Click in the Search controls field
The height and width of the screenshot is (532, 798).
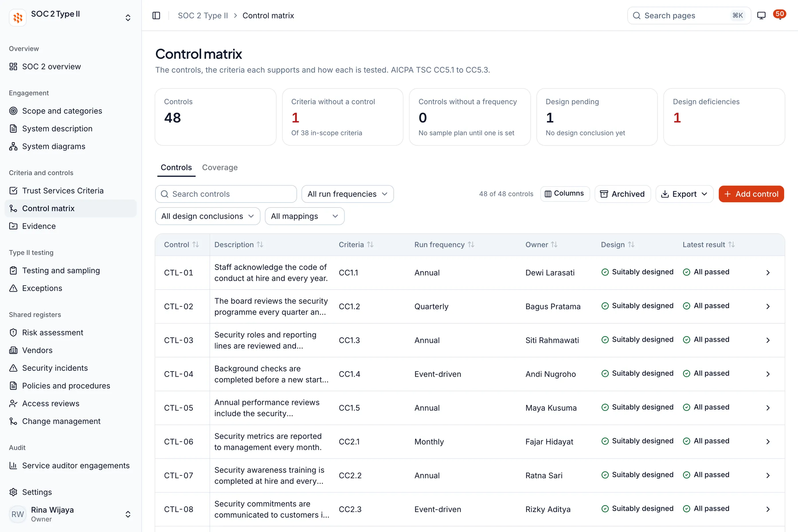[226, 194]
